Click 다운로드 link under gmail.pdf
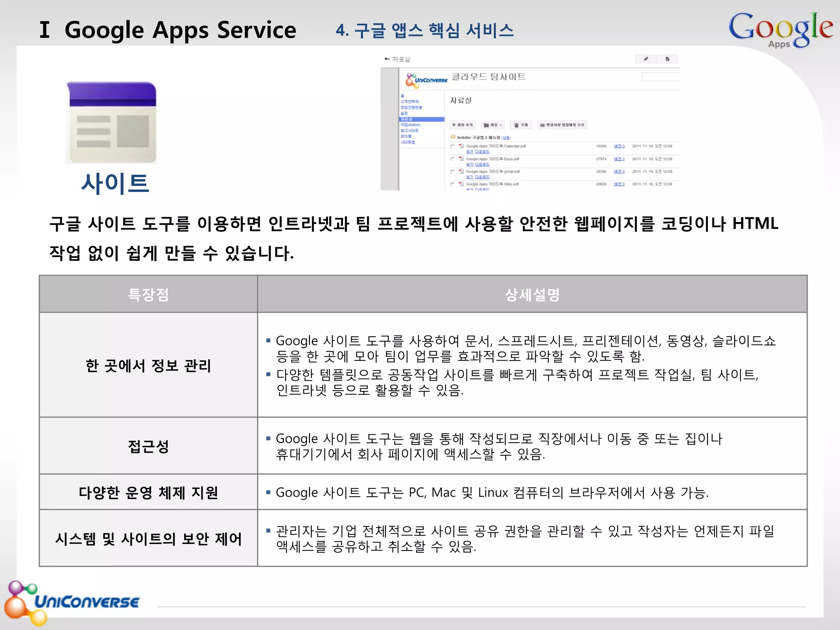The image size is (840, 630). pyautogui.click(x=482, y=177)
